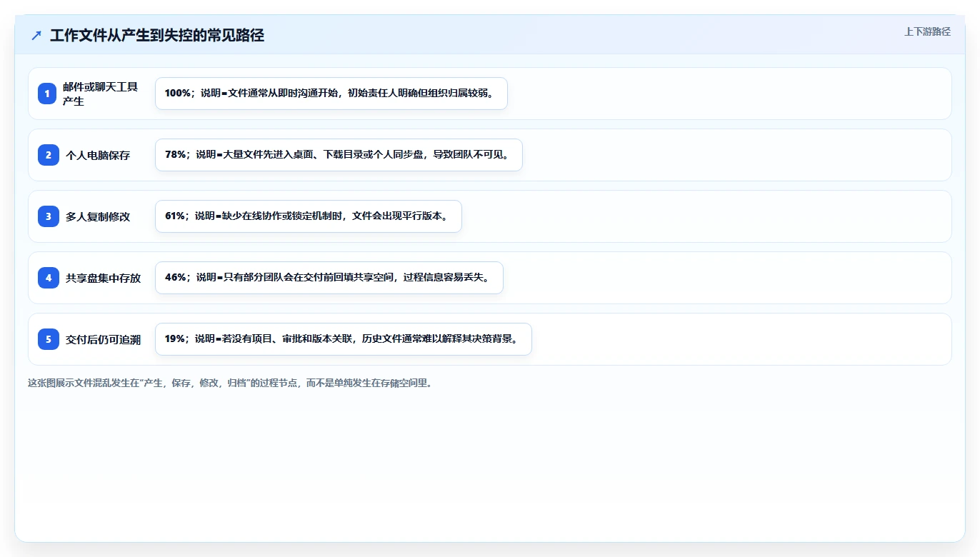Open the 61% description box

[x=309, y=216]
